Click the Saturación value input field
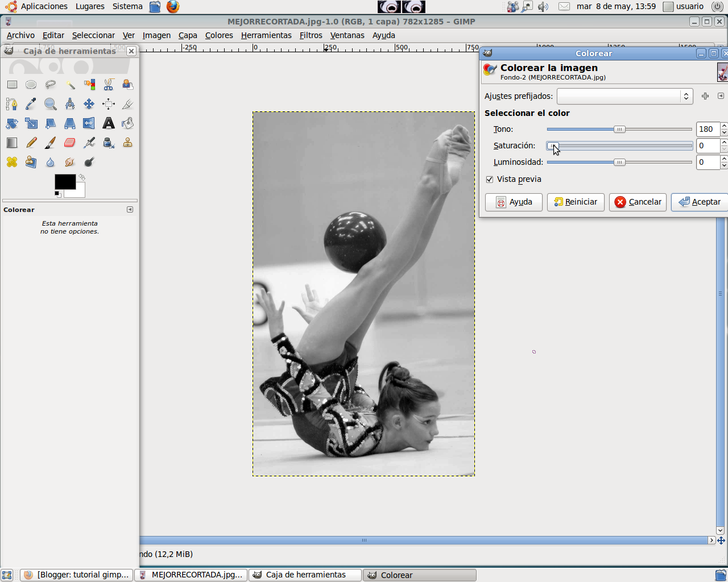This screenshot has width=728, height=582. pyautogui.click(x=708, y=146)
